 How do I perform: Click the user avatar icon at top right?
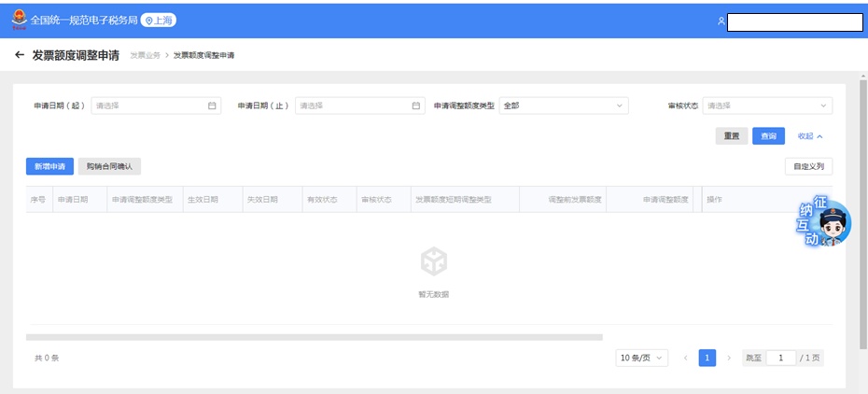click(x=721, y=21)
